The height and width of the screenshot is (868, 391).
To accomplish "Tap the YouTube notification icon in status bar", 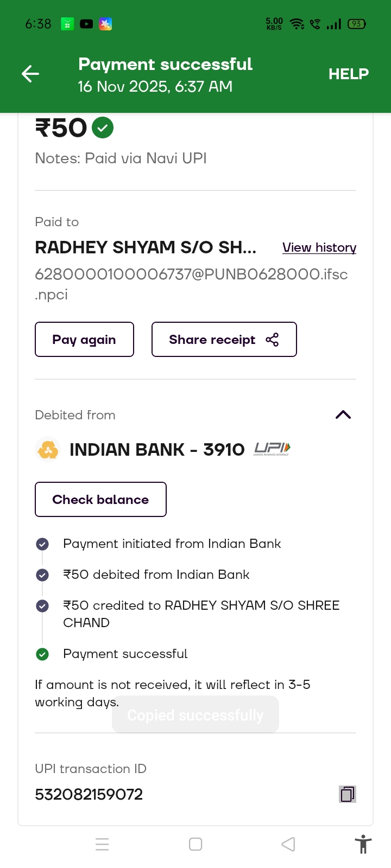I will coord(86,24).
